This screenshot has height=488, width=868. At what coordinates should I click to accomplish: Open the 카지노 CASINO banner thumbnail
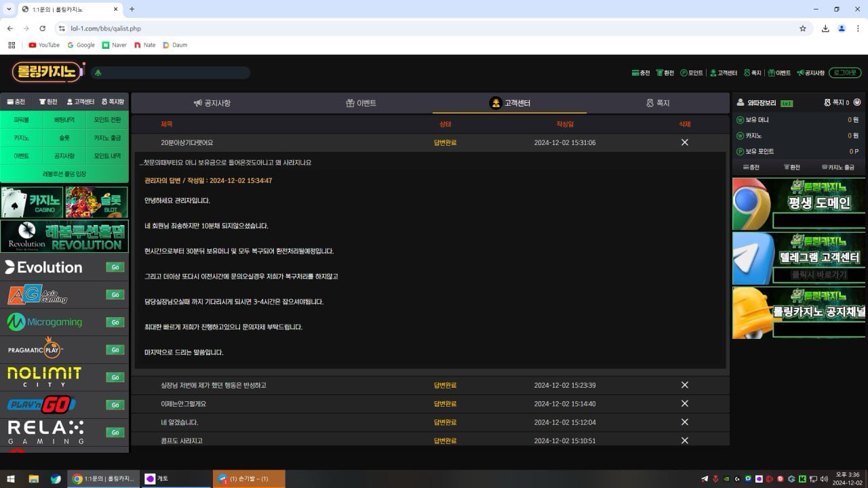(32, 202)
